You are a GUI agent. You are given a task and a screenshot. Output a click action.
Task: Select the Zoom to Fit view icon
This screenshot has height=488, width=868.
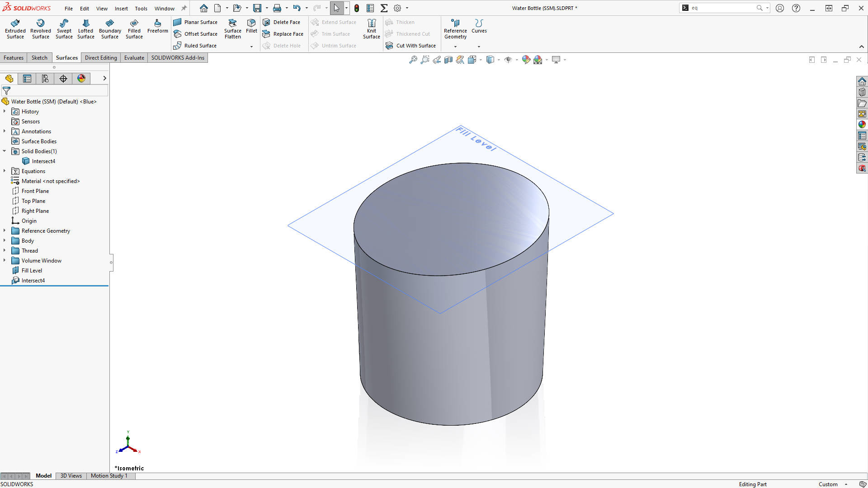pyautogui.click(x=413, y=59)
